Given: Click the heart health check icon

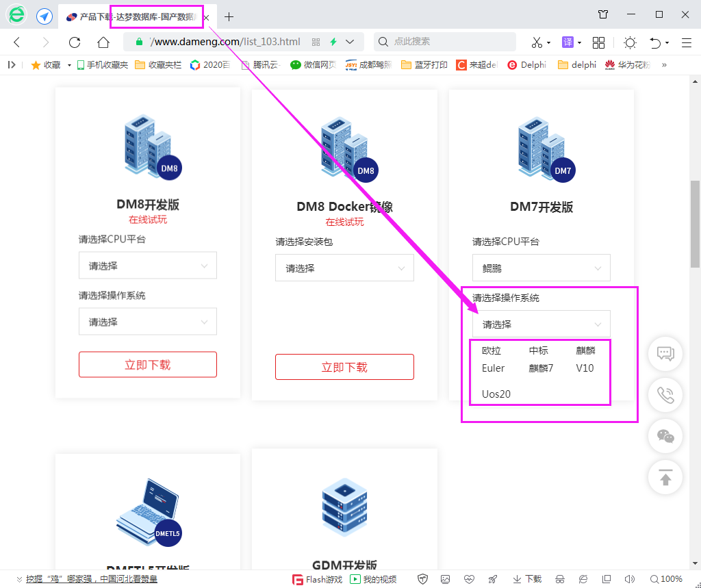Looking at the screenshot, I should [x=469, y=579].
